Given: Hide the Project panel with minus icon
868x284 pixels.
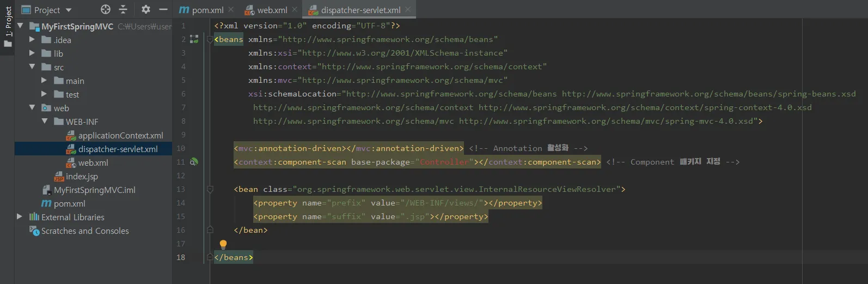Looking at the screenshot, I should pyautogui.click(x=163, y=9).
